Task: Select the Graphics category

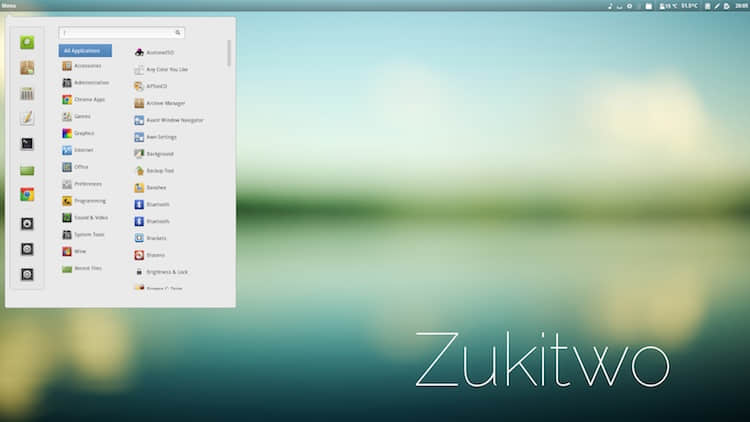Action: pos(78,133)
